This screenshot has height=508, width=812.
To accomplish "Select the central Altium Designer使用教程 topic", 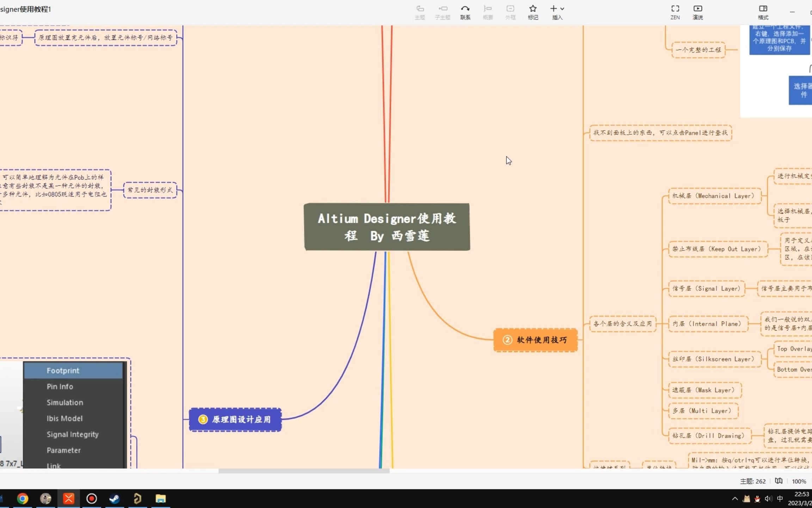I will click(x=387, y=227).
